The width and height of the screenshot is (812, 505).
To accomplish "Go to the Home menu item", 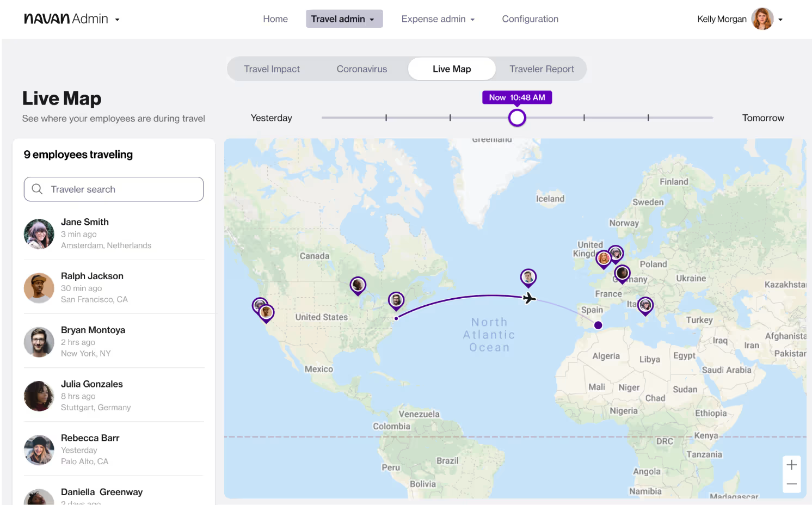I will (x=275, y=19).
